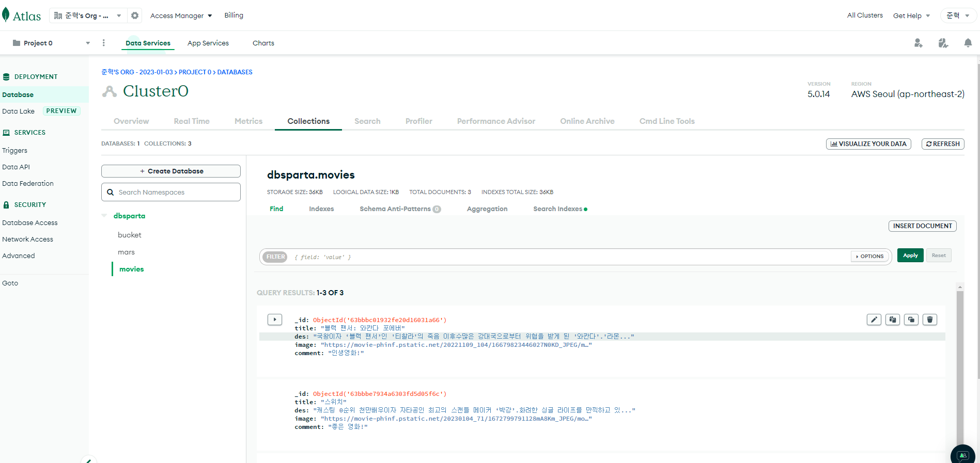Open the Project 0 selector dropdown
Viewport: 980px width, 463px height.
[x=52, y=43]
